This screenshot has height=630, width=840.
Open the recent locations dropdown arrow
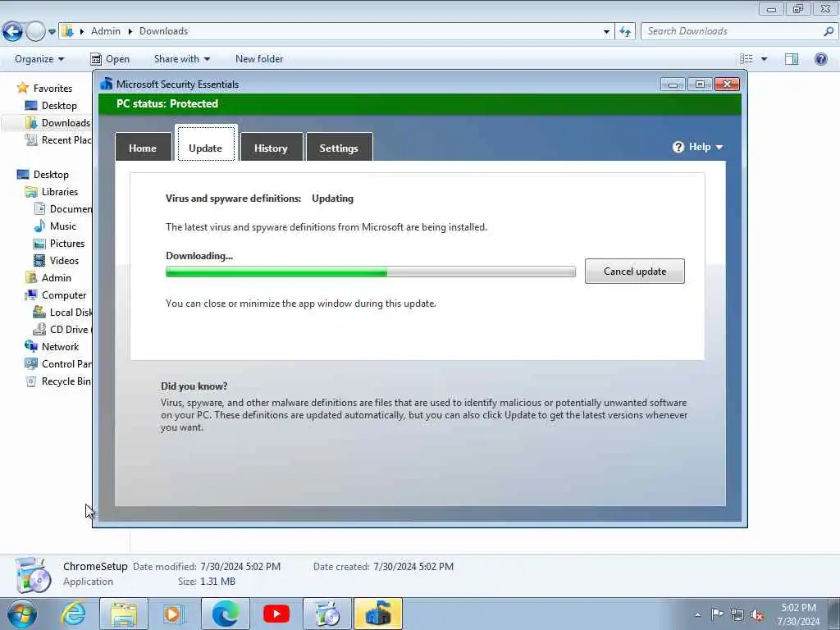coord(52,32)
